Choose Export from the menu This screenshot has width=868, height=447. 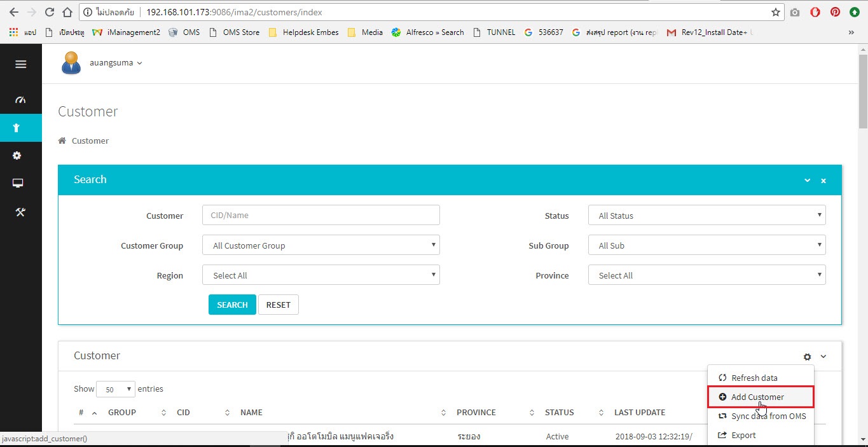(761, 435)
